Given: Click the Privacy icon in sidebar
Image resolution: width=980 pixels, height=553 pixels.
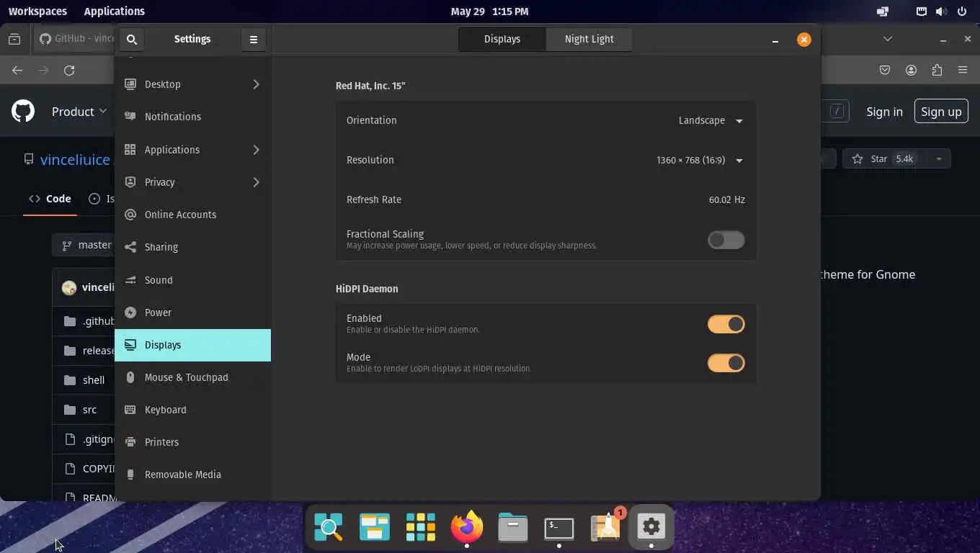Looking at the screenshot, I should (130, 182).
